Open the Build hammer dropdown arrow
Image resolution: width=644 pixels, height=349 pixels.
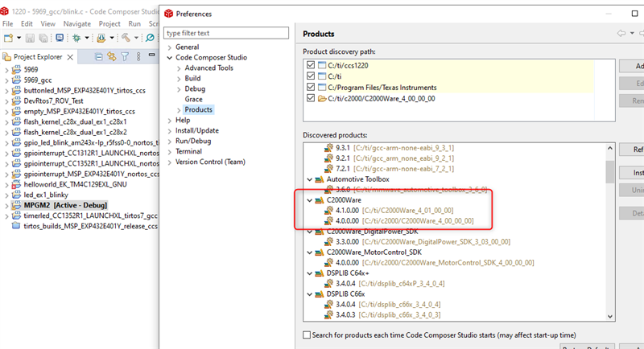coord(136,38)
